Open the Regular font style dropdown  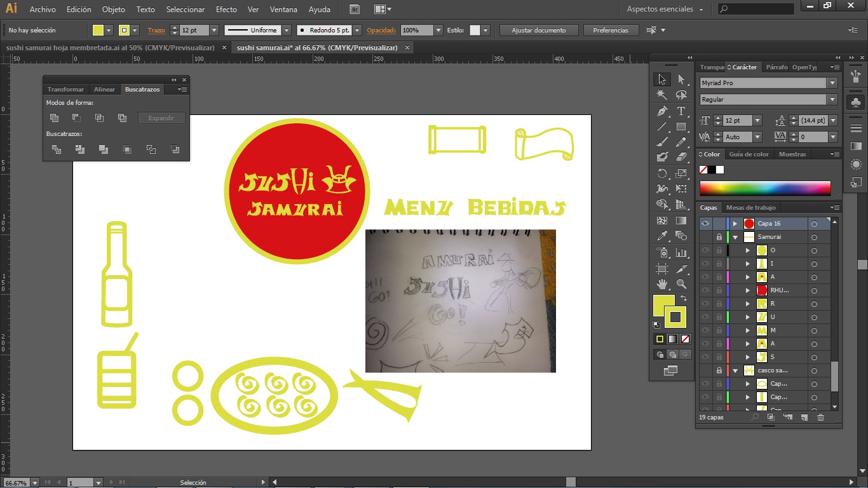point(832,100)
